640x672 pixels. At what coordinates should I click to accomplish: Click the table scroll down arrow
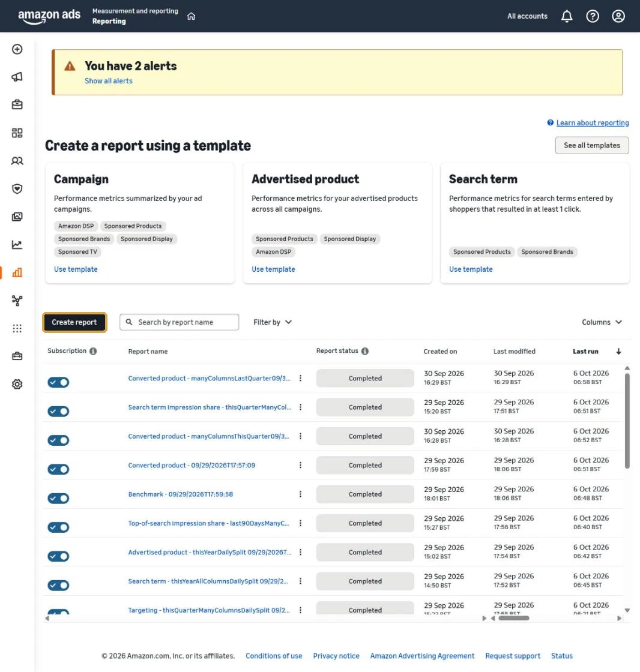tap(627, 610)
